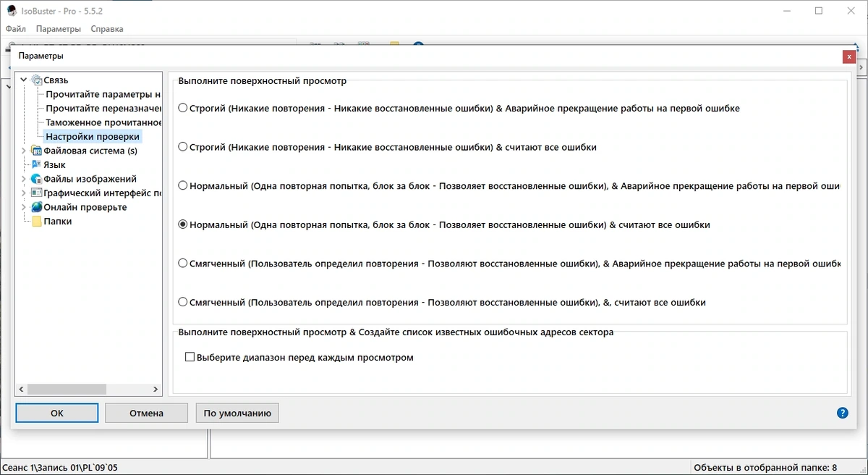Open the Файл menu
This screenshot has height=475, width=868.
coord(16,29)
